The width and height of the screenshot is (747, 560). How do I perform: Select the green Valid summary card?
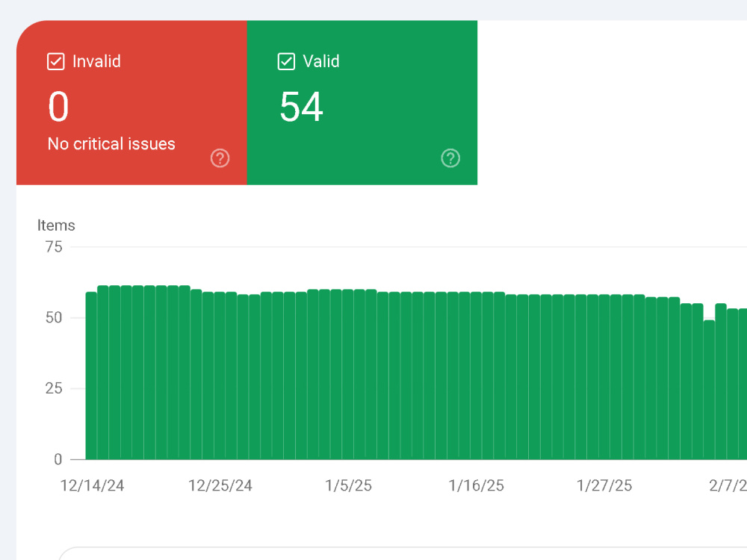point(362,102)
